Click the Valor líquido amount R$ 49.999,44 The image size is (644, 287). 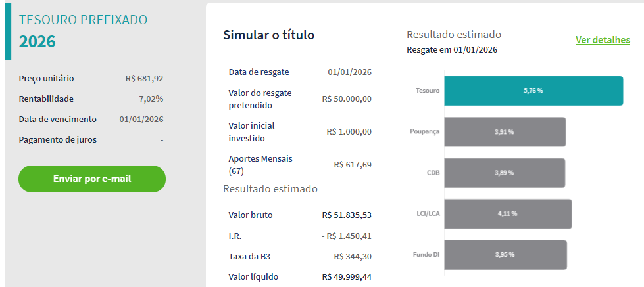[347, 277]
